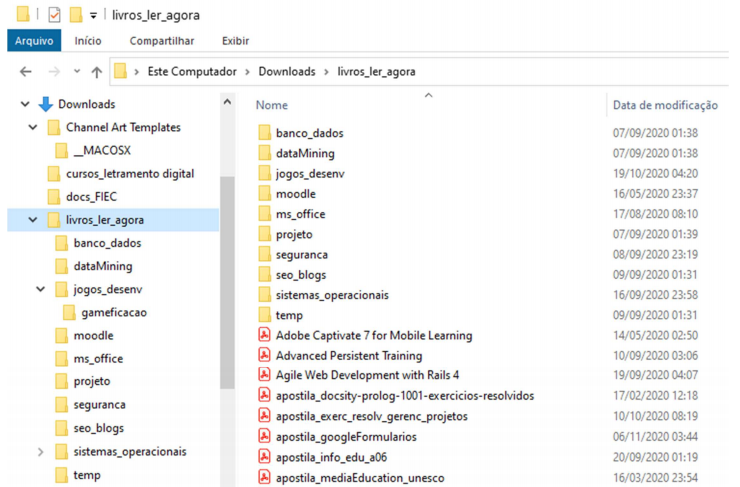740x487 pixels.
Task: Collapse the livros_ler_agora tree node
Action: click(33, 220)
